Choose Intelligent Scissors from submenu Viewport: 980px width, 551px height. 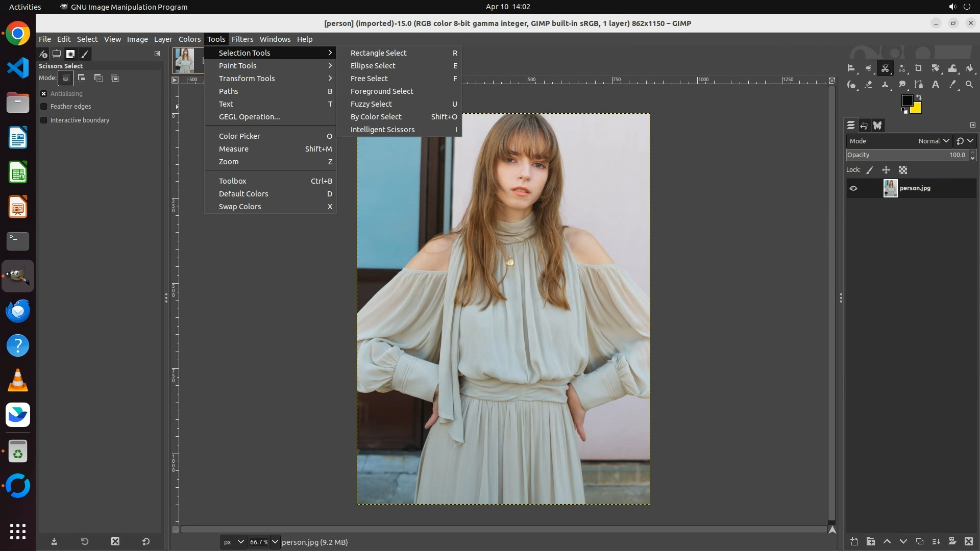coord(382,130)
